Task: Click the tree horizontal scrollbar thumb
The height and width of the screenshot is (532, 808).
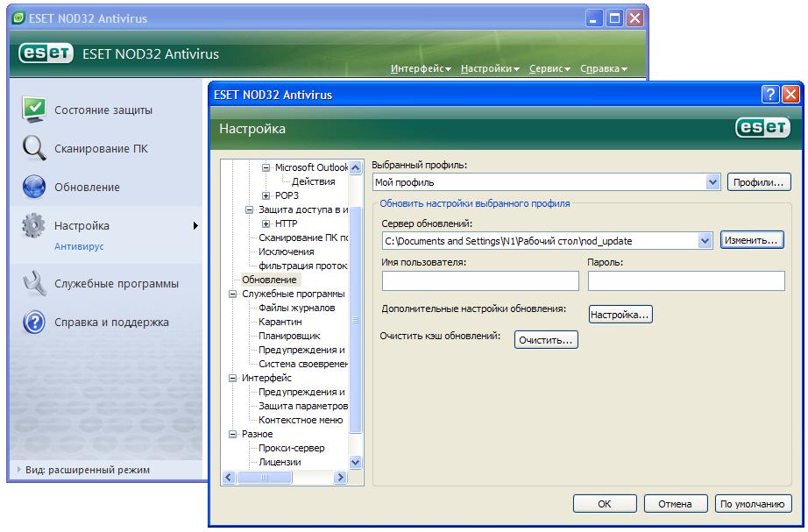Action: point(265,478)
